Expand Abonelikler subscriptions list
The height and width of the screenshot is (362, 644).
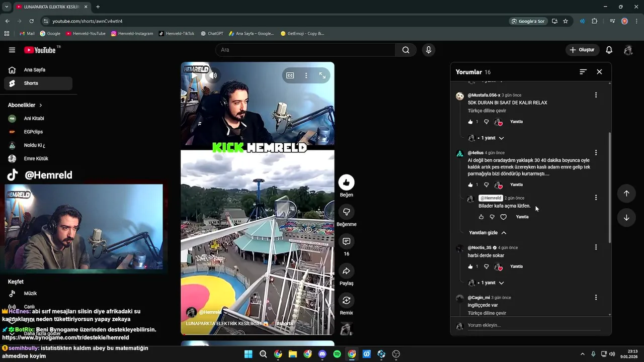[x=25, y=105]
